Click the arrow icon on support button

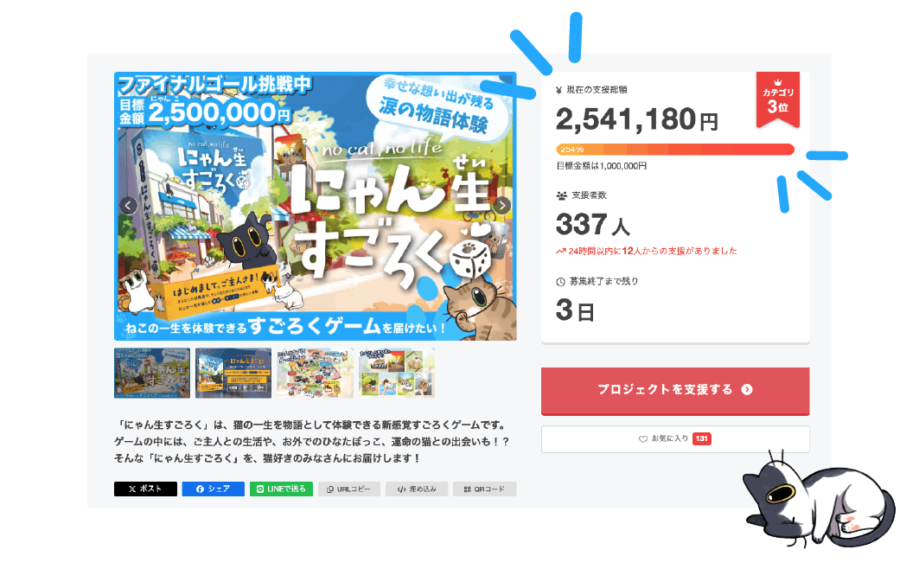coord(747,390)
